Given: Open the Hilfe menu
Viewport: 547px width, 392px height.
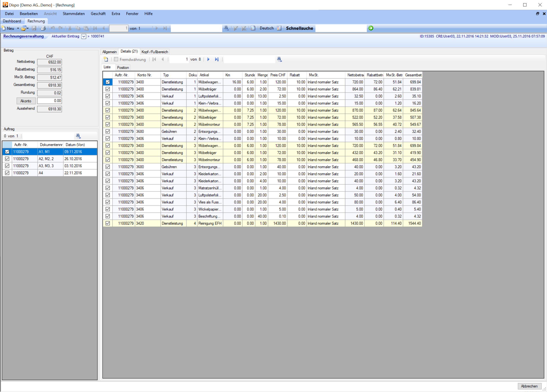Looking at the screenshot, I should click(148, 14).
